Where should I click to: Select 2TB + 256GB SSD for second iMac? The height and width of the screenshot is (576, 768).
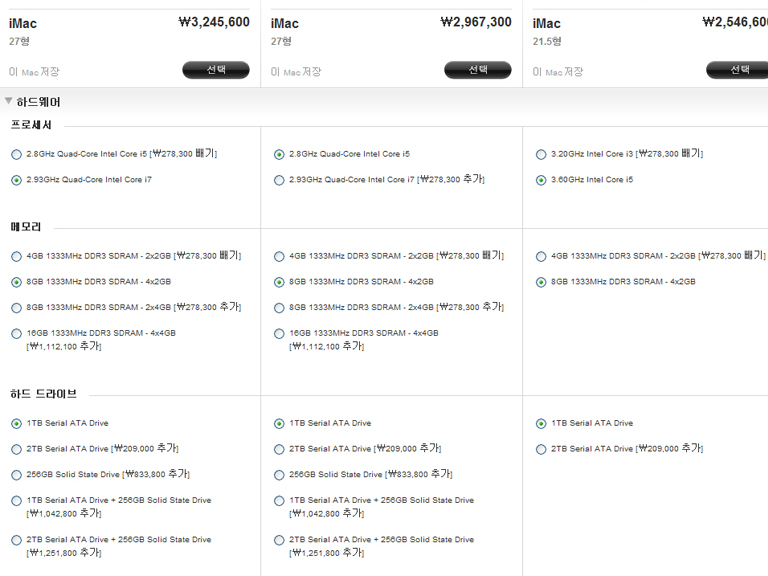[279, 540]
